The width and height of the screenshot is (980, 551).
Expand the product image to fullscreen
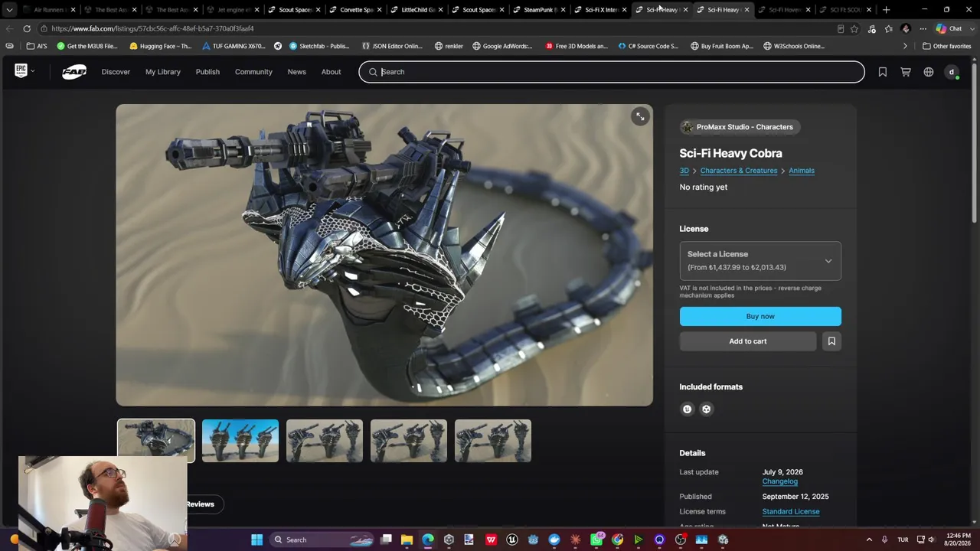639,116
